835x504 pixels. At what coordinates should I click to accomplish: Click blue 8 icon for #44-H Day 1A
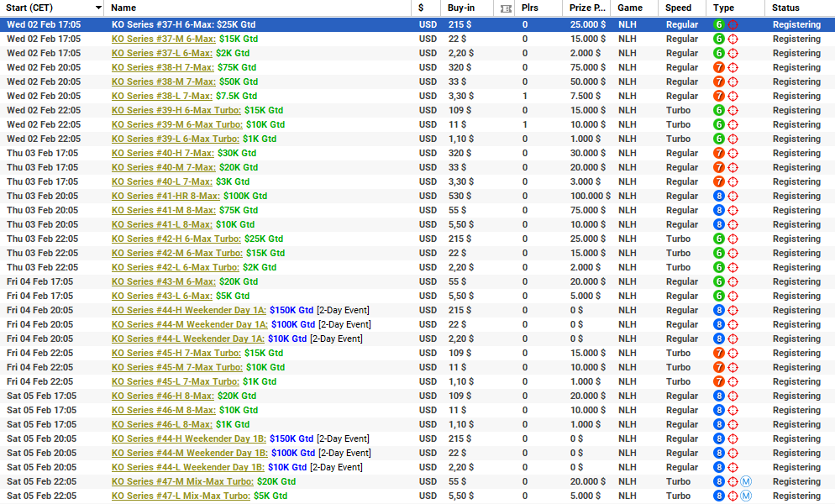(x=719, y=310)
